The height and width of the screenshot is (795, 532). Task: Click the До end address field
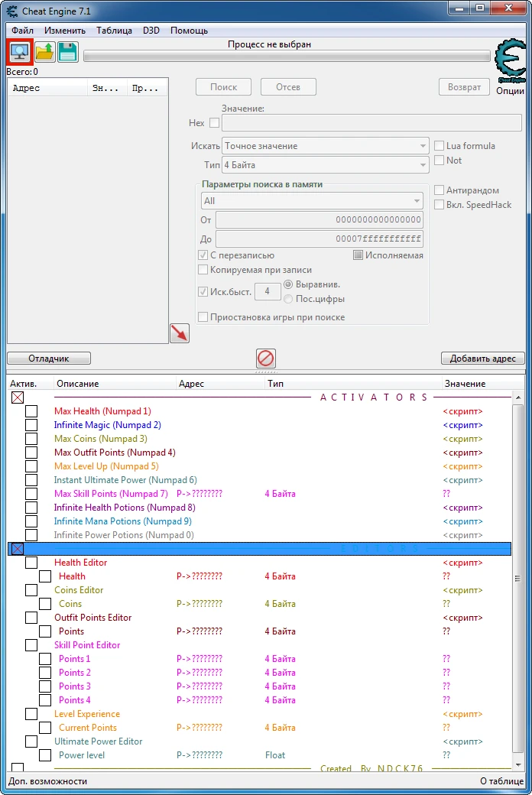(320, 238)
